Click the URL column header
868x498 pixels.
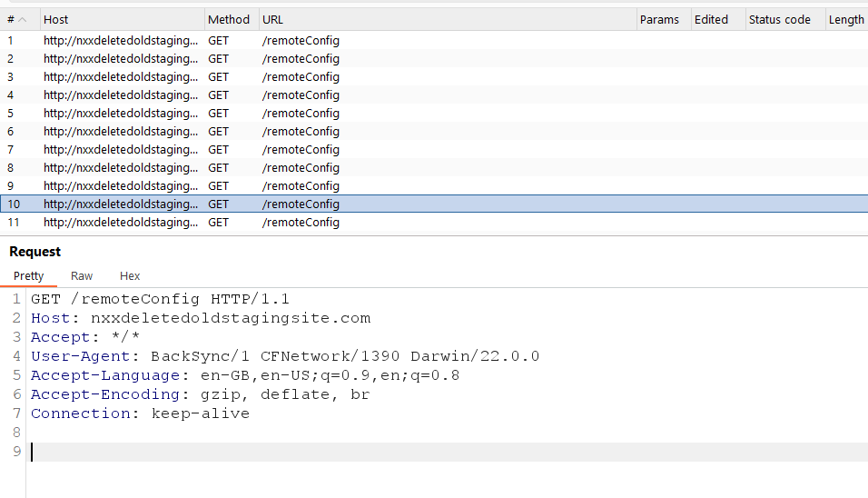(272, 19)
